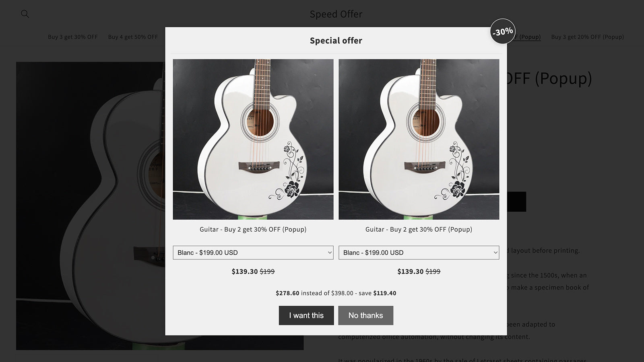Open the "Buy 3 get 30% OFF" menu item
Screen dimensions: 644x362
point(73,37)
